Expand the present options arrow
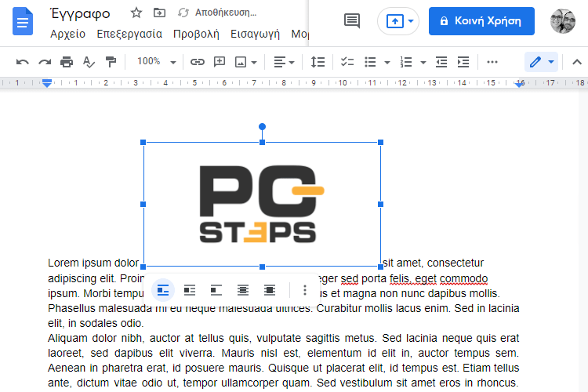 (411, 21)
